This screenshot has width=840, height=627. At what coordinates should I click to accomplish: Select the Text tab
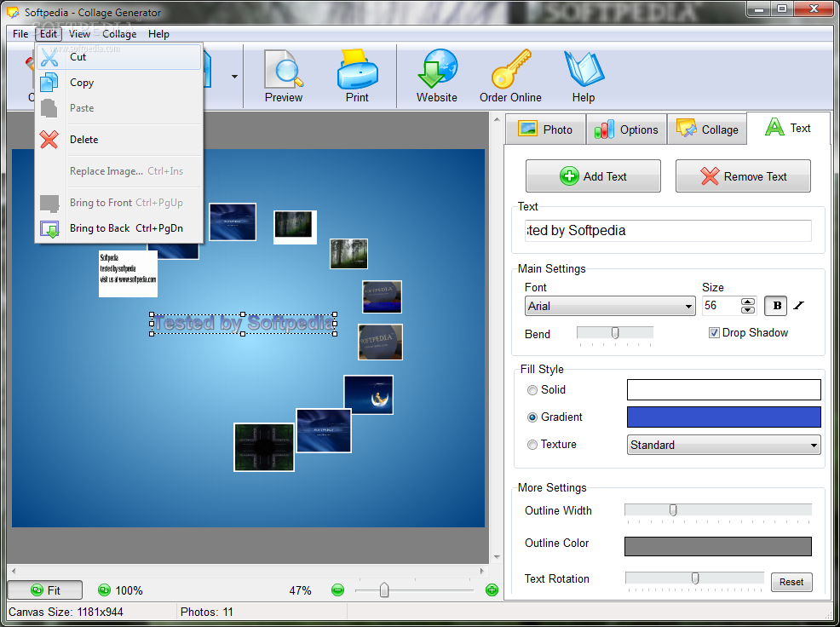tap(788, 128)
